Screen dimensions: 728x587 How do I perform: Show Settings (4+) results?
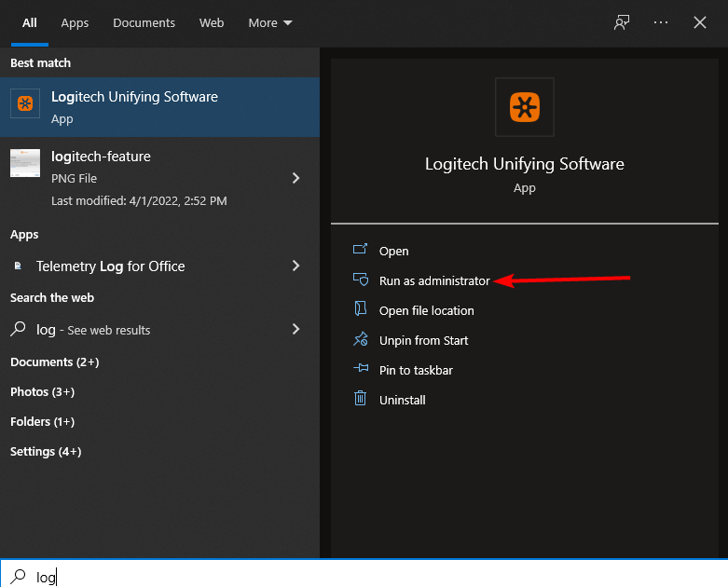46,451
